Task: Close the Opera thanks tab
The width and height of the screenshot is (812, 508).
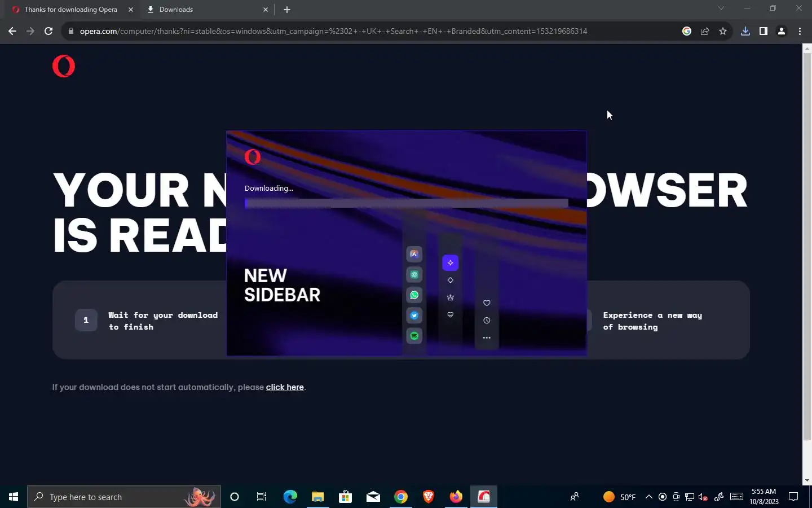Action: pos(131,10)
